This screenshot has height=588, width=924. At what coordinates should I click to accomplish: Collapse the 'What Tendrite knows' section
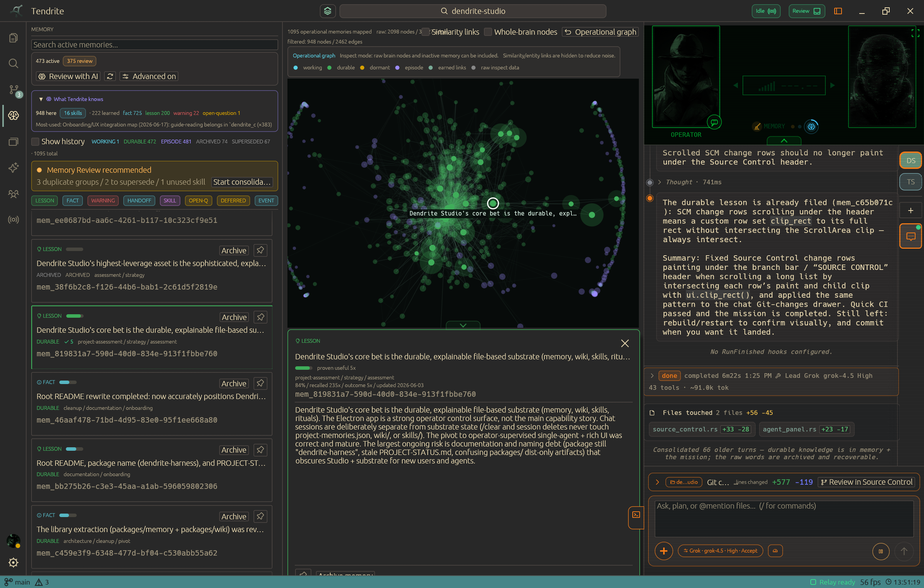[41, 99]
